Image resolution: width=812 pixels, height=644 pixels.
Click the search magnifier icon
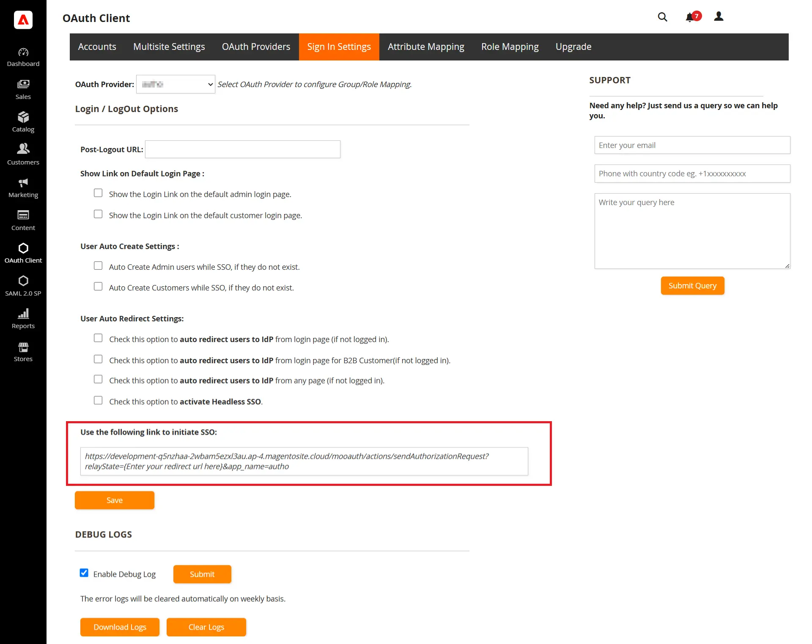click(x=662, y=17)
